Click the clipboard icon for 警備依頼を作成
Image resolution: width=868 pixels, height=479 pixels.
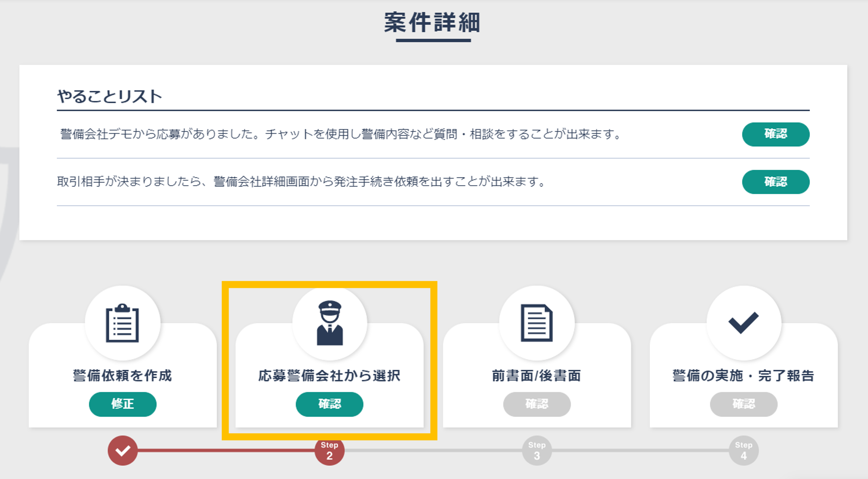point(122,323)
